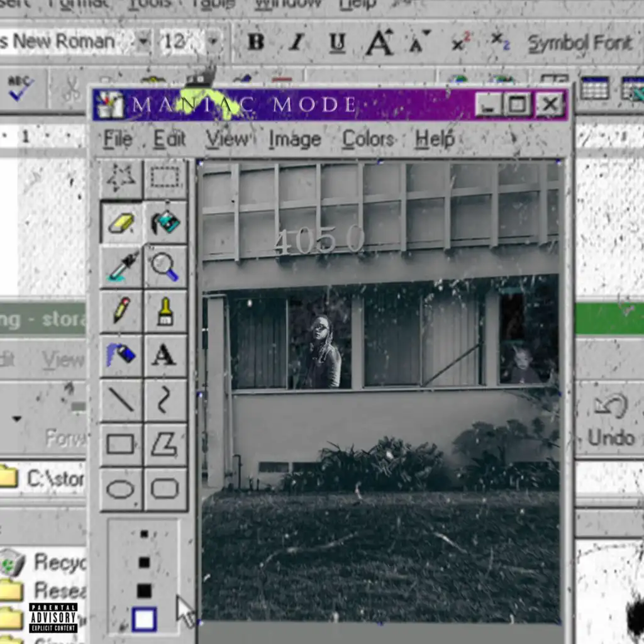Open the Colors menu
644x644 pixels.
(368, 139)
